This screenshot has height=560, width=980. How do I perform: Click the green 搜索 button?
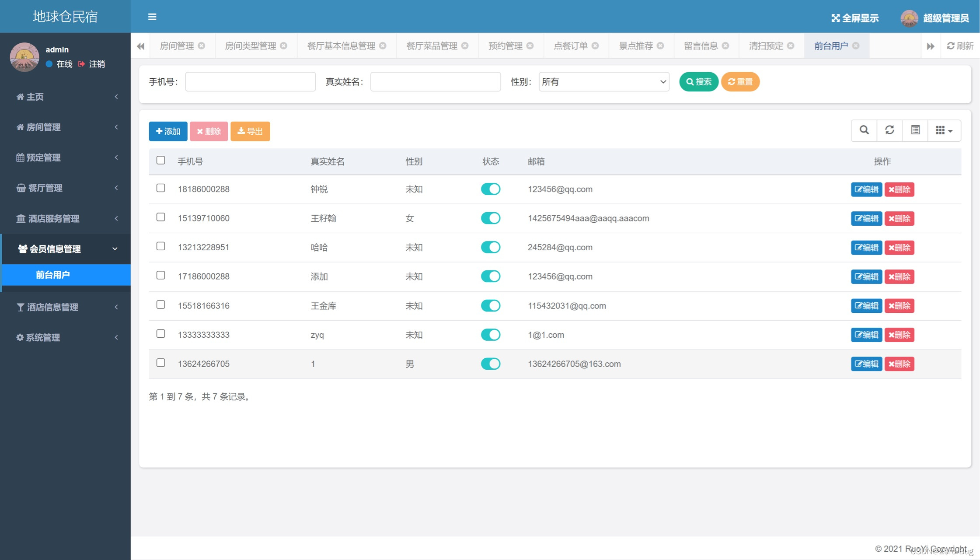click(698, 82)
